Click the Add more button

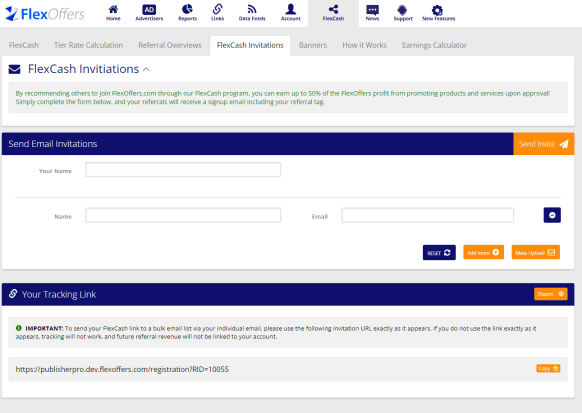483,252
